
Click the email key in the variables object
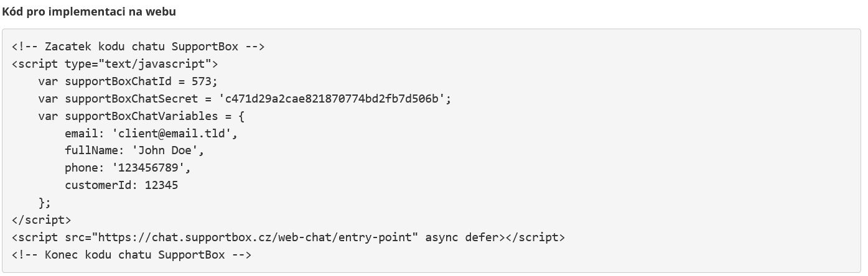coord(81,134)
